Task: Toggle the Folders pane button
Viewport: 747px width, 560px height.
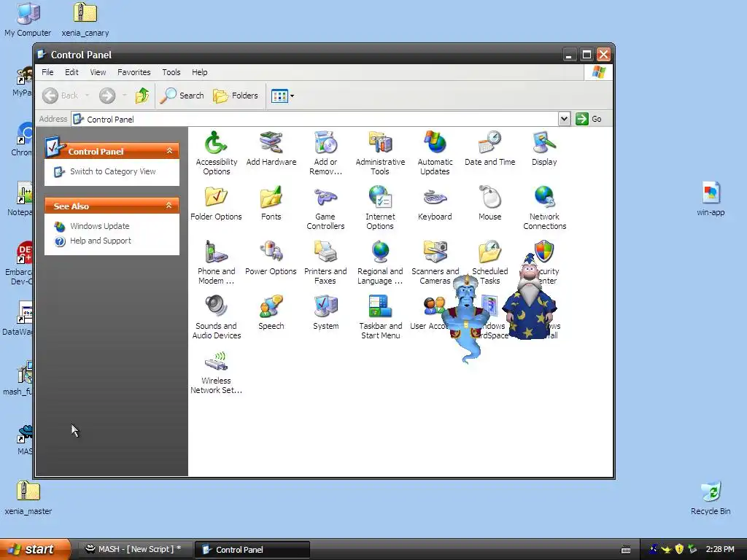Action: [236, 96]
